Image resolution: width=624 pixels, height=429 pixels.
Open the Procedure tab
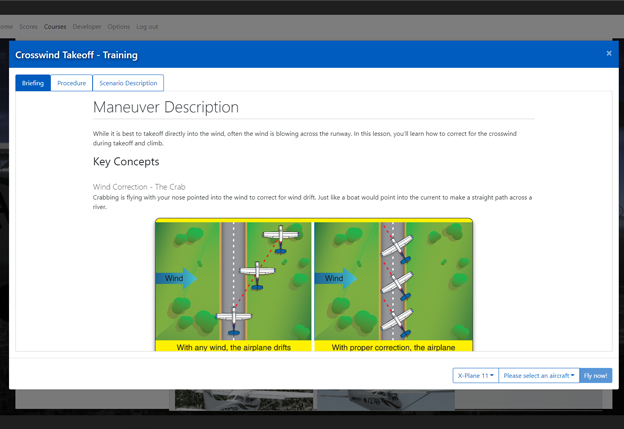click(x=72, y=83)
